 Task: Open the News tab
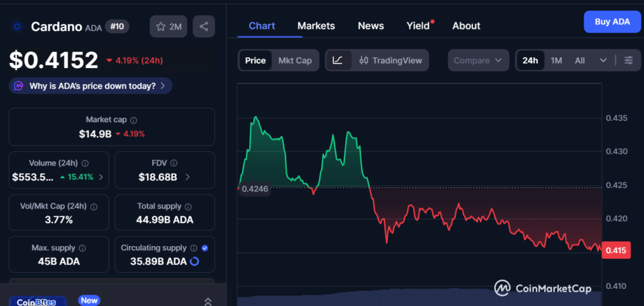[x=370, y=26]
